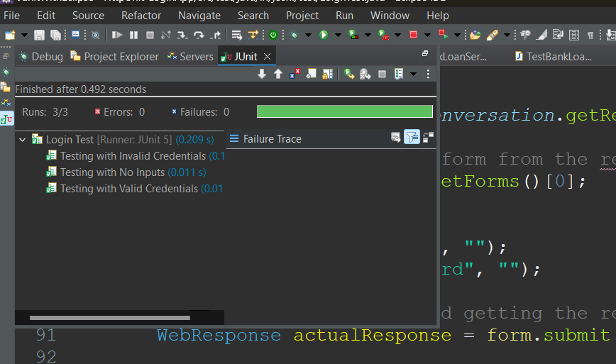Open the Source menu
The image size is (616, 364).
pos(88,16)
